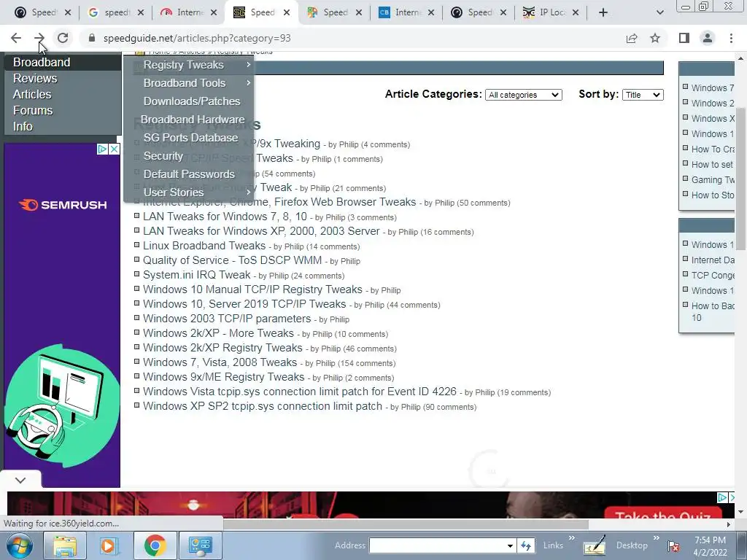Open System.ini IRQ Tweak article

click(x=196, y=275)
